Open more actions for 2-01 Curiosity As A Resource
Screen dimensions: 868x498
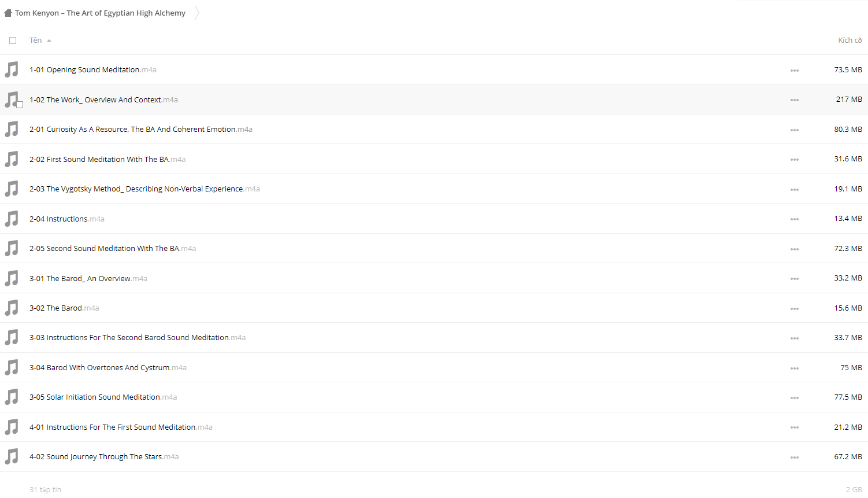point(795,130)
